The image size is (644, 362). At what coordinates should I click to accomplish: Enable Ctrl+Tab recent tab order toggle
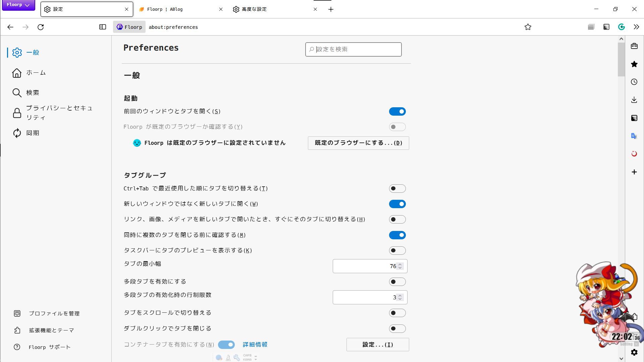point(397,189)
